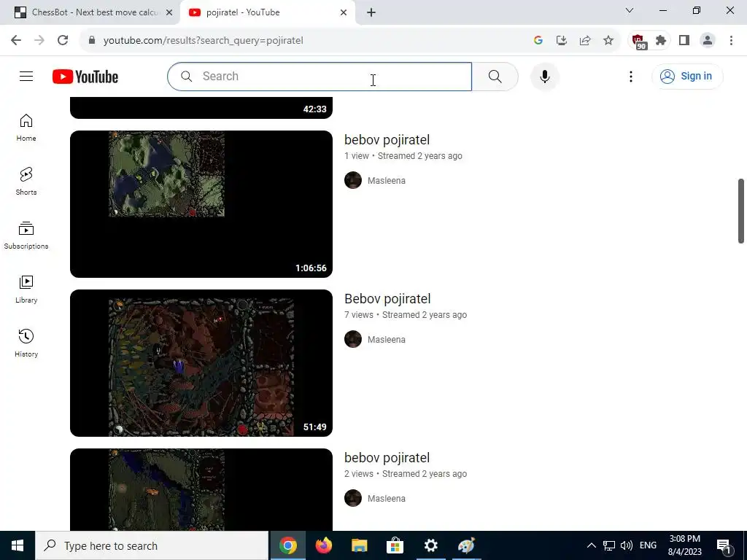This screenshot has height=560, width=747.
Task: Open Settings gear from the taskbar
Action: (430, 545)
